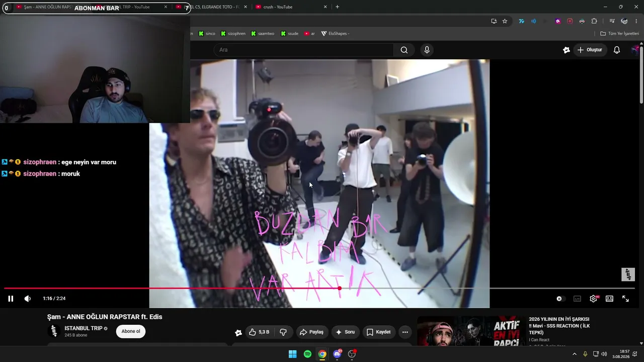Like the video with 5,3 B likes
Image resolution: width=644 pixels, height=362 pixels.
[261, 332]
